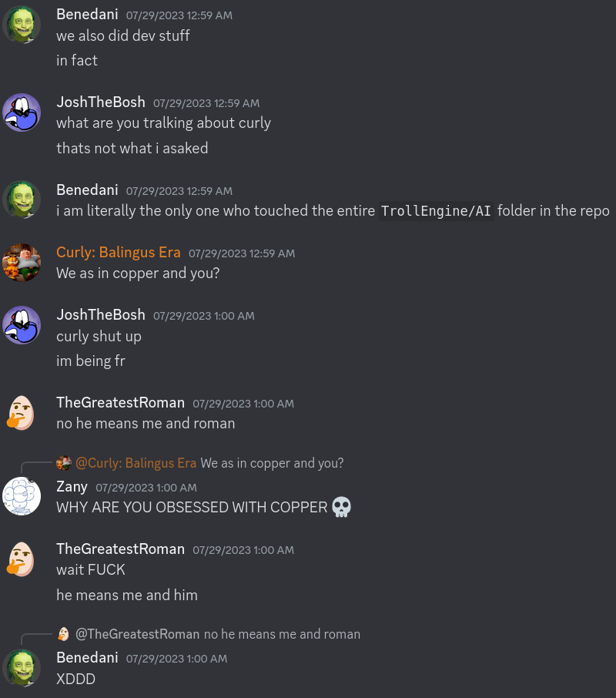Viewport: 616px width, 698px height.
Task: Click the TrollEngine/AI inline code text
Action: tap(436, 210)
